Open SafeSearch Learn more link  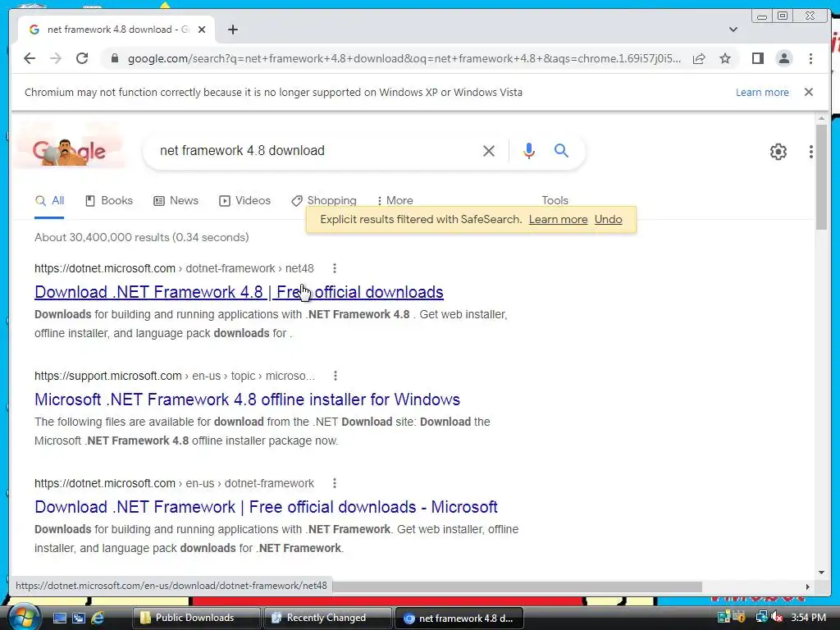[558, 220]
